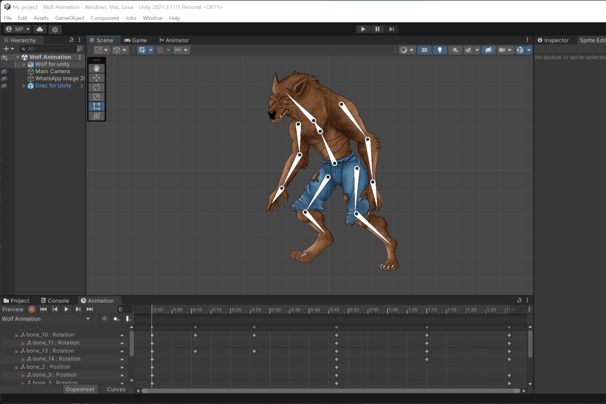606x404 pixels.
Task: Toggle scene gizmos
Action: pyautogui.click(x=520, y=50)
